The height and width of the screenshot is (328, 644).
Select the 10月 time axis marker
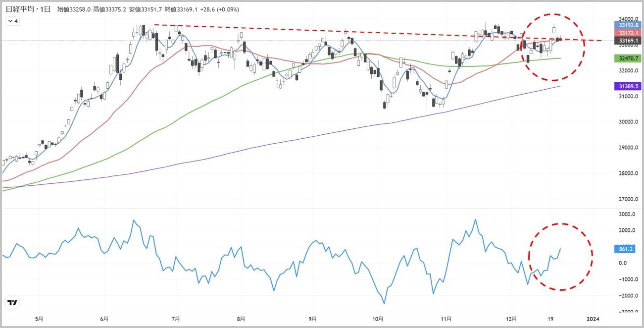pos(378,319)
